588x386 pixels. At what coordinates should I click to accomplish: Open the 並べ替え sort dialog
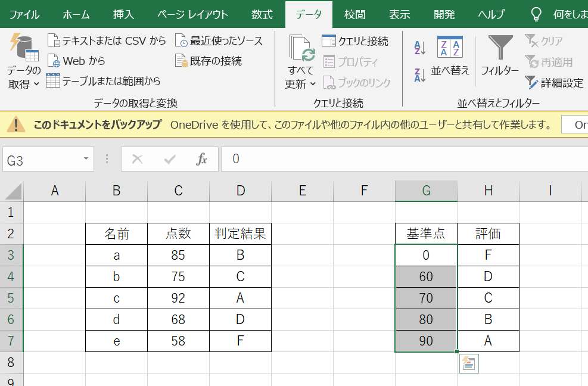450,56
